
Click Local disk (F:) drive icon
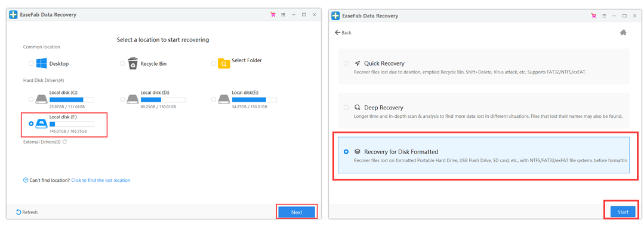coord(42,124)
